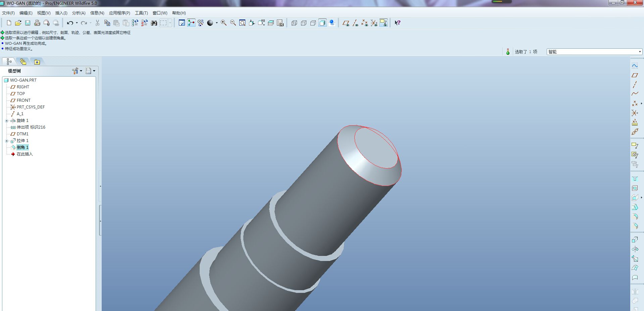Open the 编辑(E) menu
Screen dimensions: 644x311
26,13
